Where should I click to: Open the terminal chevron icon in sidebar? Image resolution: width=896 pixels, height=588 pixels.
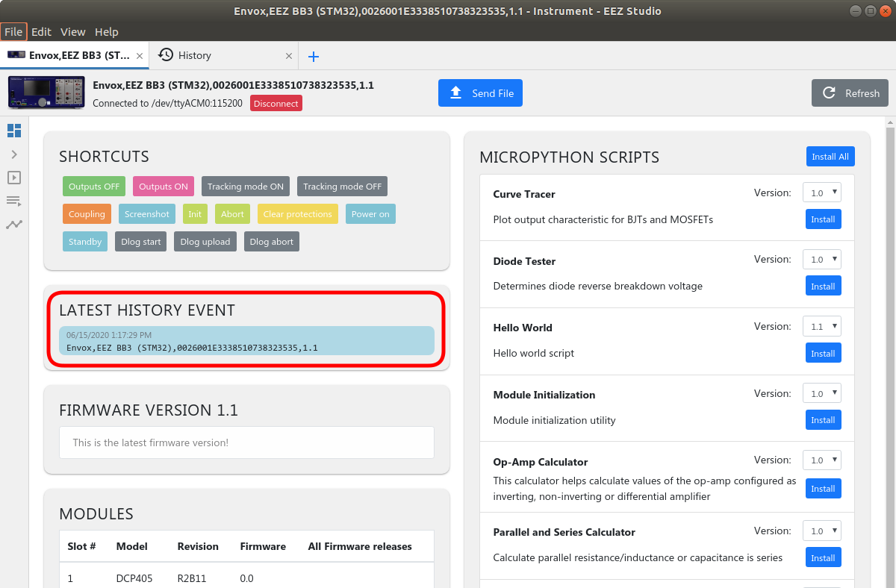tap(14, 154)
